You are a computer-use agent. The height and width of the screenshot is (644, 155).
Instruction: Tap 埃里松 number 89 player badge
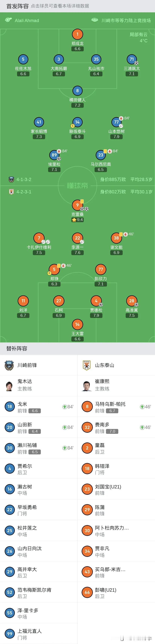click(54, 155)
